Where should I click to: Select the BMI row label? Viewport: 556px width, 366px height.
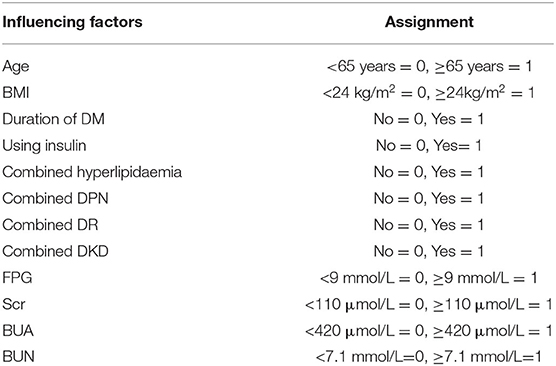[x=16, y=93]
